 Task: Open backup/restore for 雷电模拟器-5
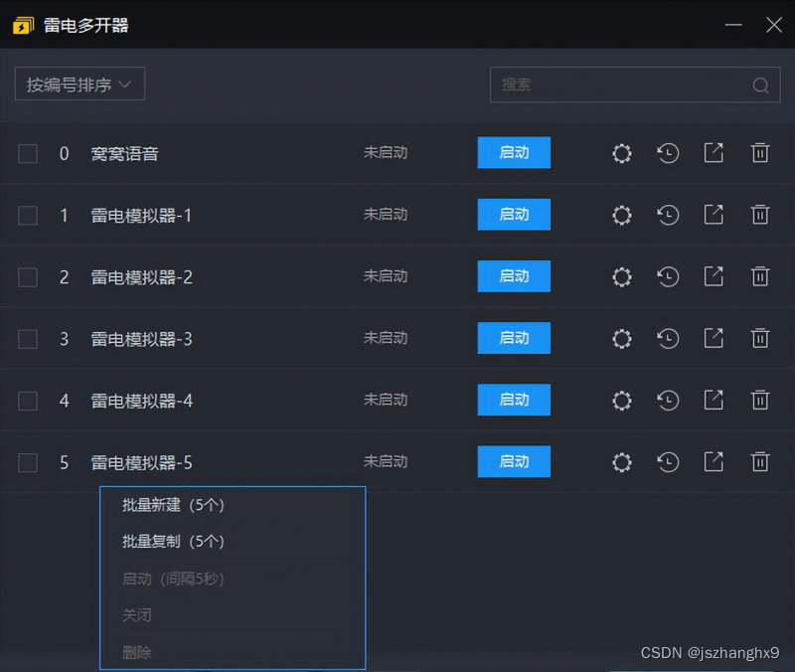(668, 462)
